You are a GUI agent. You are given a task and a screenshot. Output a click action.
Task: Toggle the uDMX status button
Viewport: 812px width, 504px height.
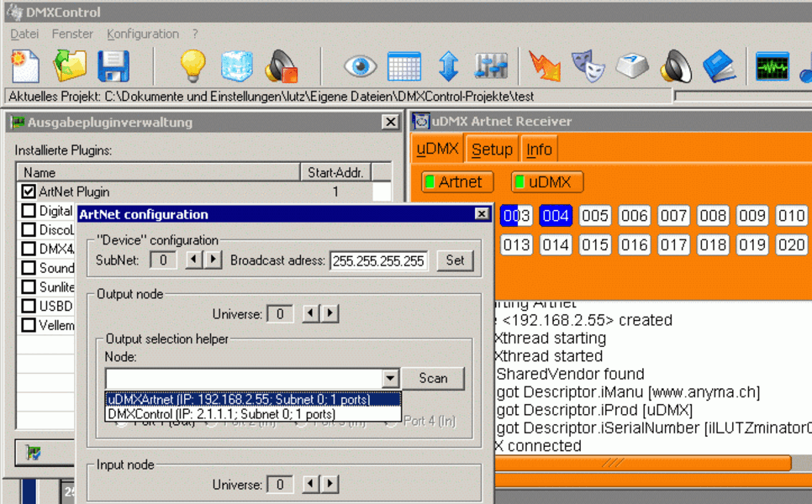[x=547, y=182]
